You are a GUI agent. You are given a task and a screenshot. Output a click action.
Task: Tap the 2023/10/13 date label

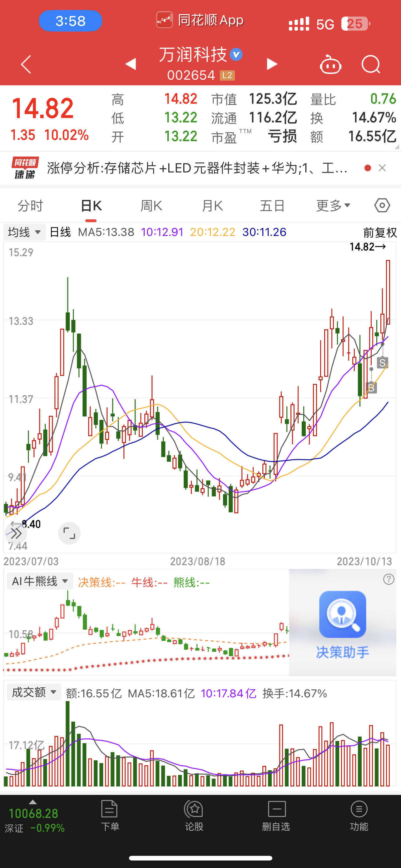click(364, 561)
